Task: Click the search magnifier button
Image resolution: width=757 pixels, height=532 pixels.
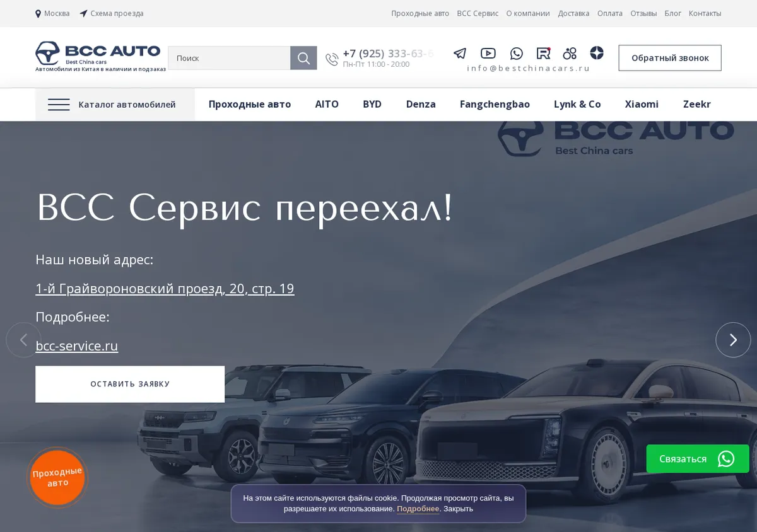Action: [303, 58]
